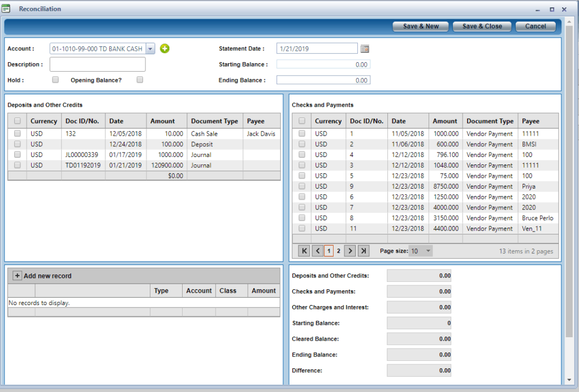Image resolution: width=579 pixels, height=392 pixels.
Task: Open the Statement Date calendar picker
Action: pyautogui.click(x=365, y=49)
